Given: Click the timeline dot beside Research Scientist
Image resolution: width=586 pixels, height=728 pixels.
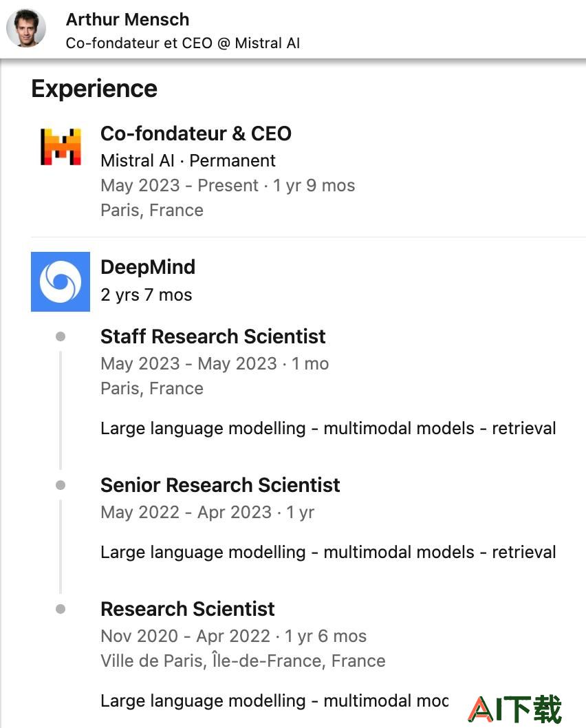Looking at the screenshot, I should pyautogui.click(x=61, y=609).
